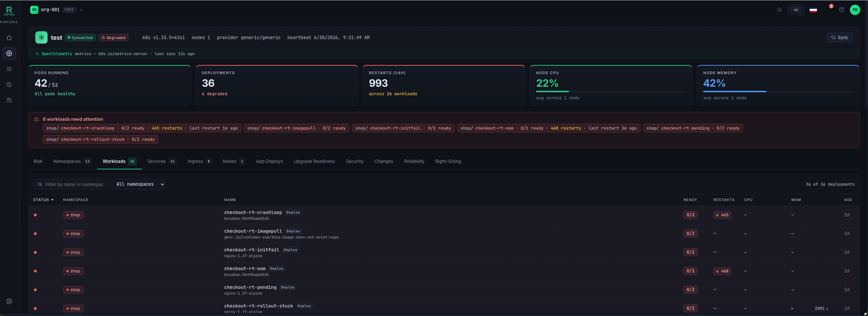Click the Node Memory usage bar
The image size is (868, 316).
click(x=778, y=92)
